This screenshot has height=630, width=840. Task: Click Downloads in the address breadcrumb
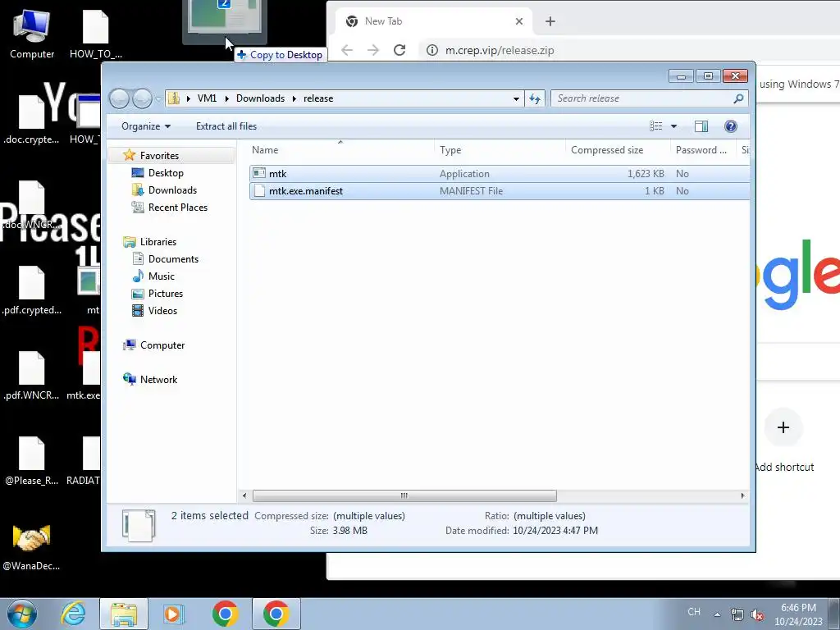pyautogui.click(x=260, y=98)
